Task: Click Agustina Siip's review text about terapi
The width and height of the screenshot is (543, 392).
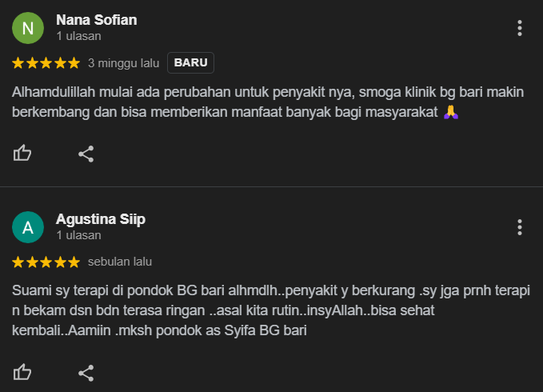Action: (x=271, y=310)
